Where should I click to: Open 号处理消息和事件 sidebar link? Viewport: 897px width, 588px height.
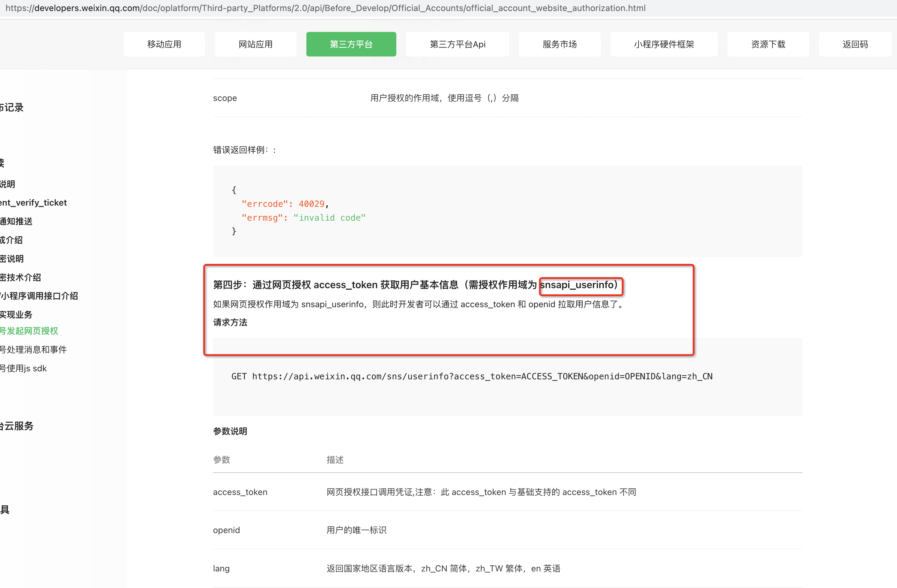pyautogui.click(x=33, y=350)
